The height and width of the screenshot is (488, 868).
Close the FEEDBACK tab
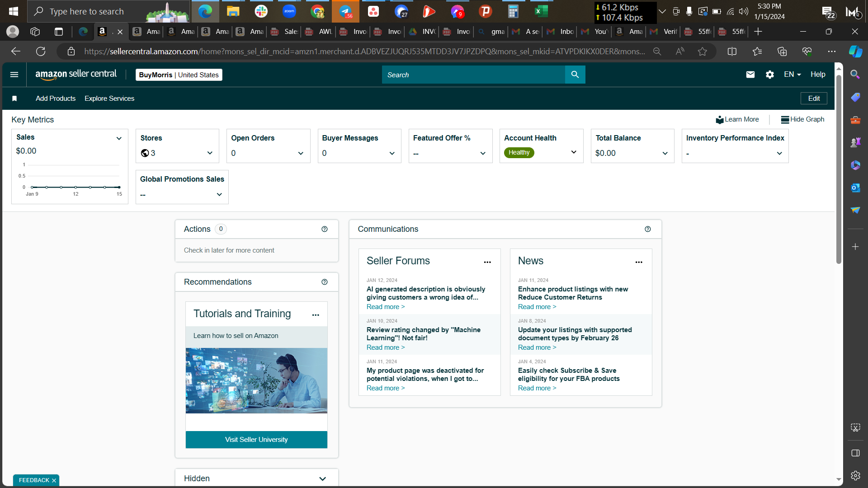click(54, 480)
